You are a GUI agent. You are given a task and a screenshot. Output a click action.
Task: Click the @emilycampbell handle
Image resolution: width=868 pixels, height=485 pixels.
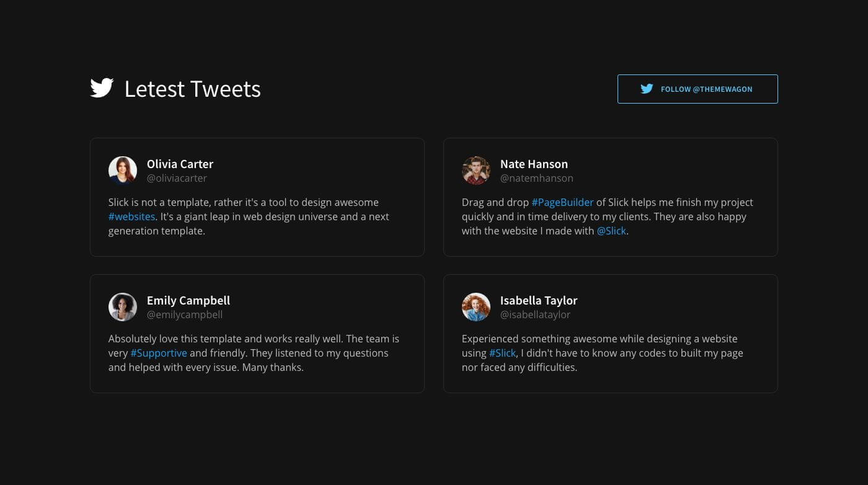tap(185, 314)
